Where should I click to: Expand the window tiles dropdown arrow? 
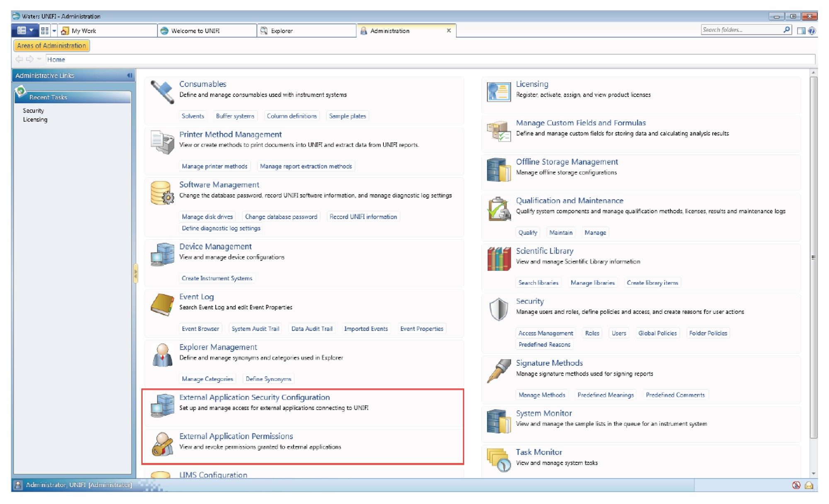(x=54, y=31)
